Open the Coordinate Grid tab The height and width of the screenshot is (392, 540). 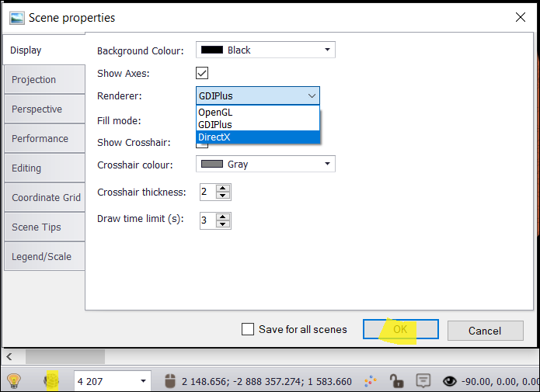pyautogui.click(x=44, y=198)
